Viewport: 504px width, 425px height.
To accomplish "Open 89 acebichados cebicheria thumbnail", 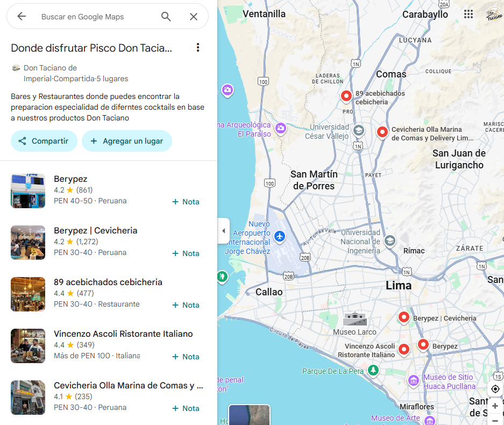I will click(28, 294).
